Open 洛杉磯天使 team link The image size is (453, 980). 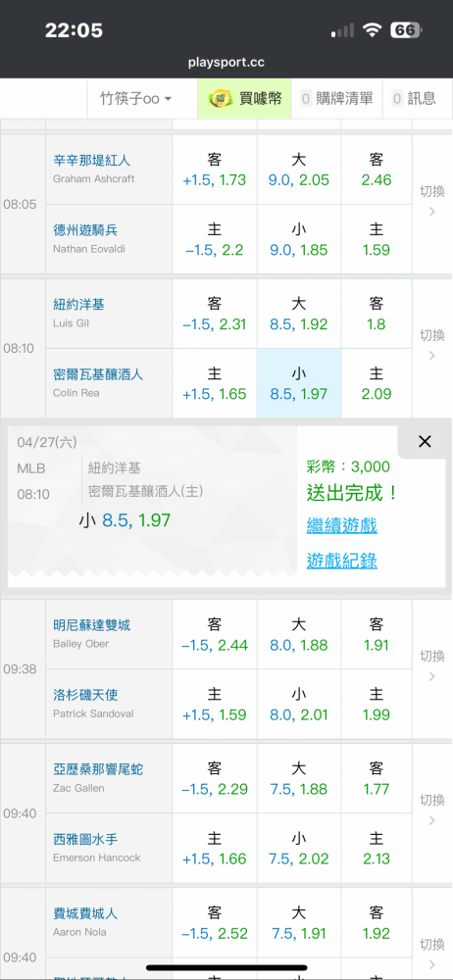click(x=85, y=695)
